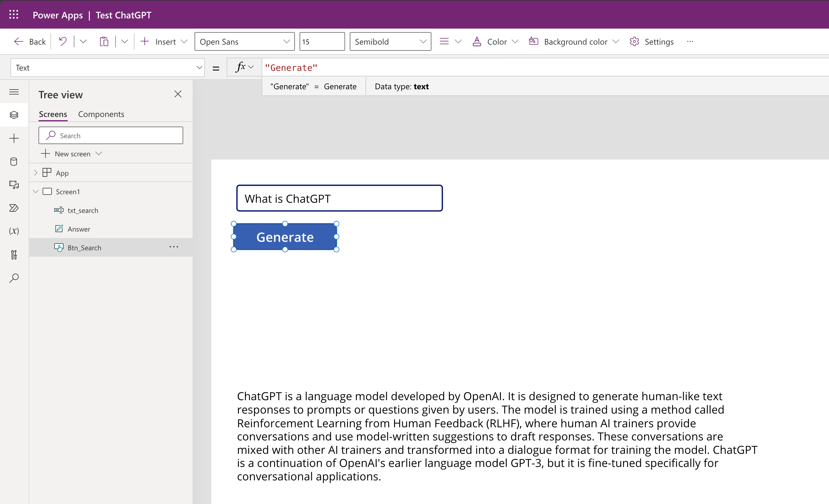The height and width of the screenshot is (504, 829).
Task: Expand the App tree node
Action: pyautogui.click(x=36, y=173)
